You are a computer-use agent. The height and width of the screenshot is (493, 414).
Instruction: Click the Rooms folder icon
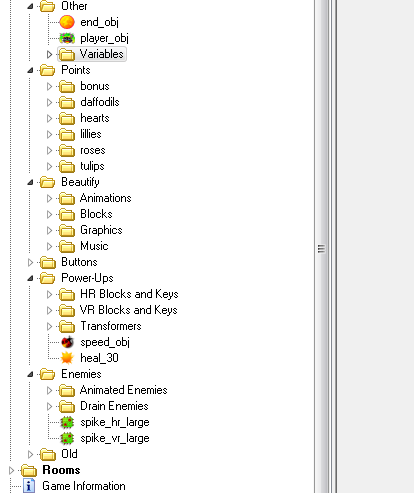click(x=29, y=470)
